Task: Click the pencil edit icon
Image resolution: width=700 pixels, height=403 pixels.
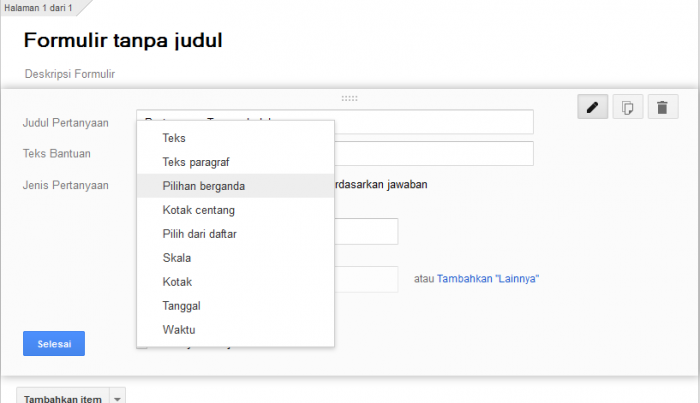Action: (592, 107)
